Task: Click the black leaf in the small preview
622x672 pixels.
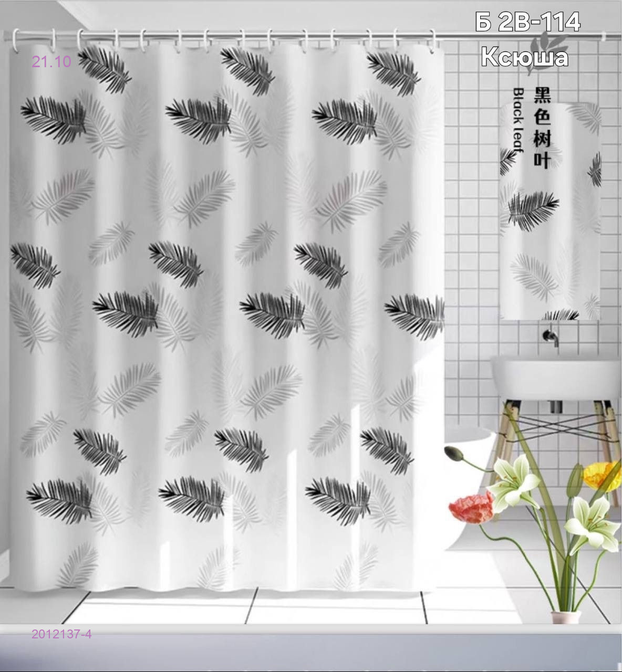Action: [533, 210]
